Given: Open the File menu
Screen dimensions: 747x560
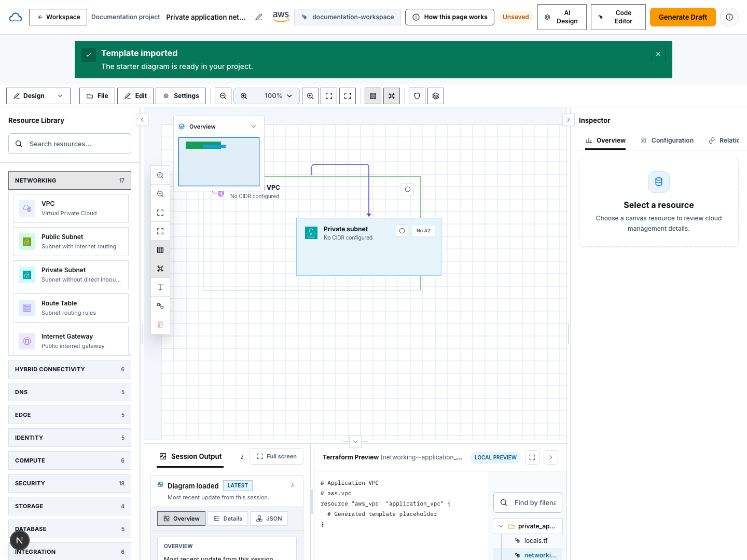Looking at the screenshot, I should click(97, 96).
